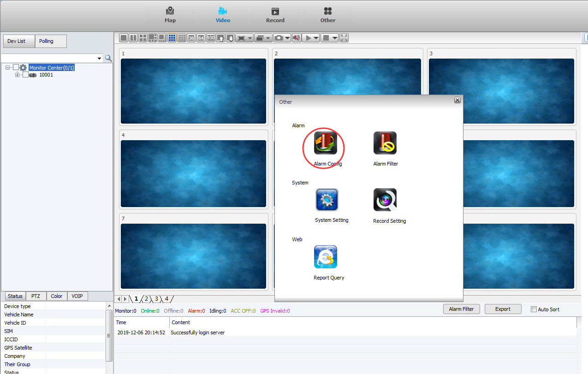Switch to video page 4 tab
Image resolution: width=588 pixels, height=374 pixels.
(166, 299)
